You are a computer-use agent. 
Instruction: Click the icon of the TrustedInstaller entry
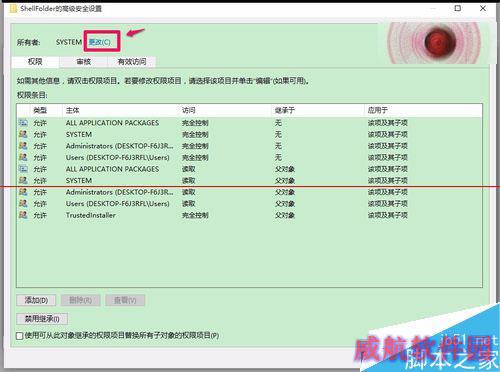pos(23,215)
